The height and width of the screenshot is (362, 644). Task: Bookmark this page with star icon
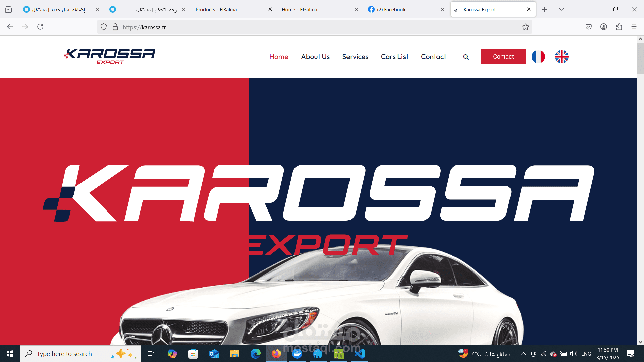pos(525,27)
